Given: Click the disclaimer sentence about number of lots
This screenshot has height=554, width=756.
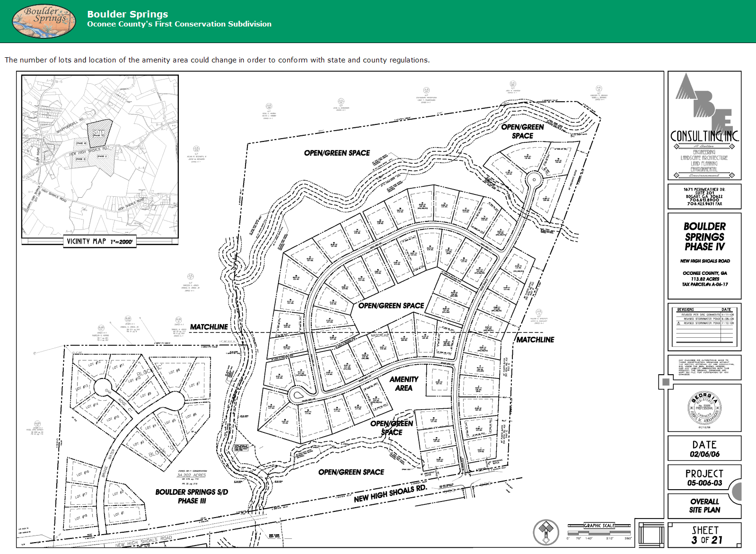Looking at the screenshot, I should pos(217,60).
